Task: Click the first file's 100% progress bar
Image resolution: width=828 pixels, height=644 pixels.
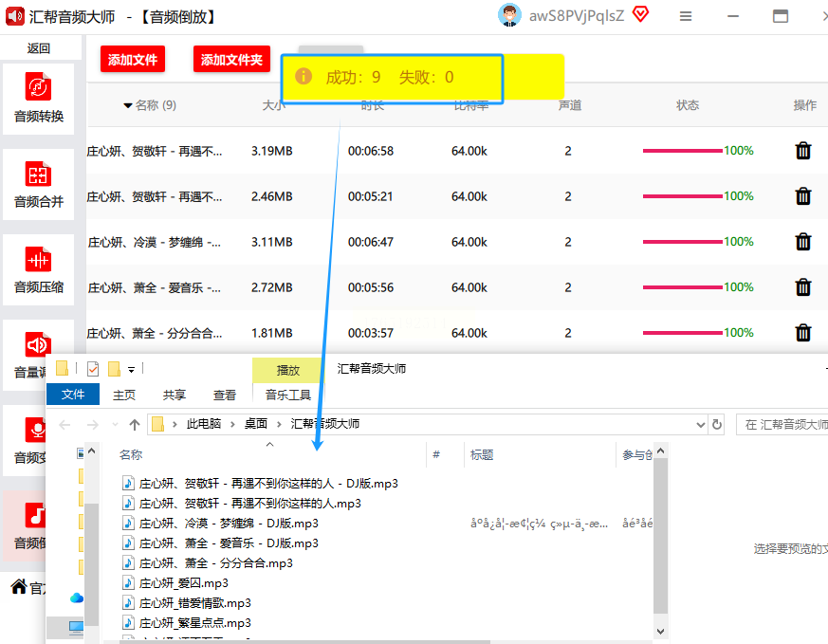Action: coord(682,151)
